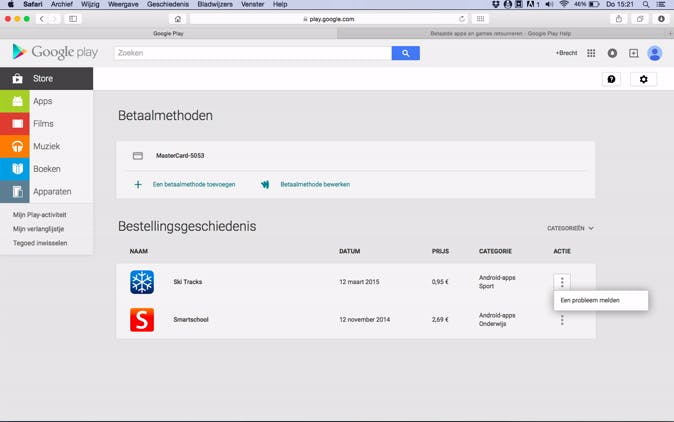
Task: Click the Safari downloads button
Action: [x=661, y=19]
